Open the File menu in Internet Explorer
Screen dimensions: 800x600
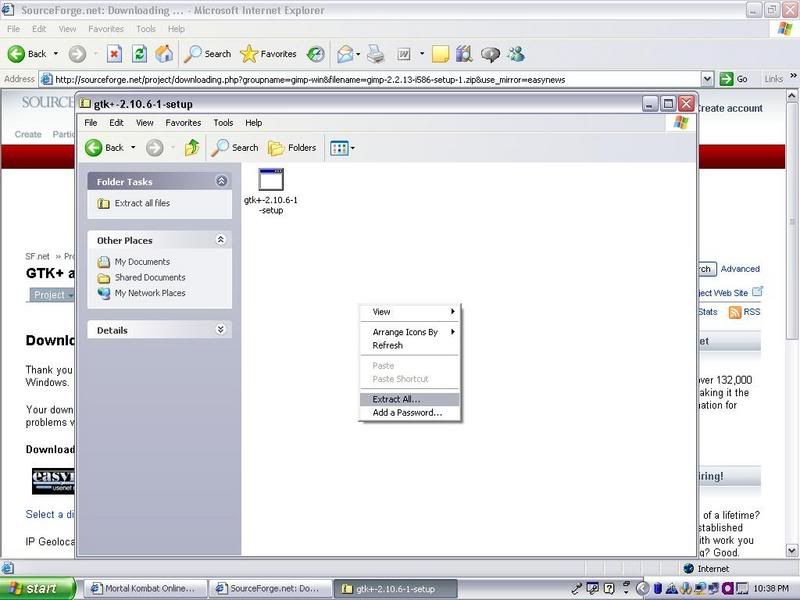tap(14, 29)
